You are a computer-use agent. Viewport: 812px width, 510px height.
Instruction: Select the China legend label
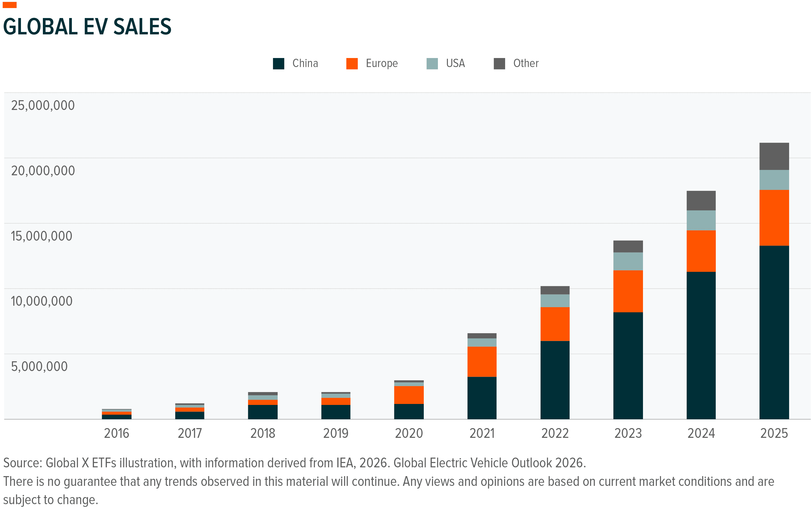tap(305, 63)
